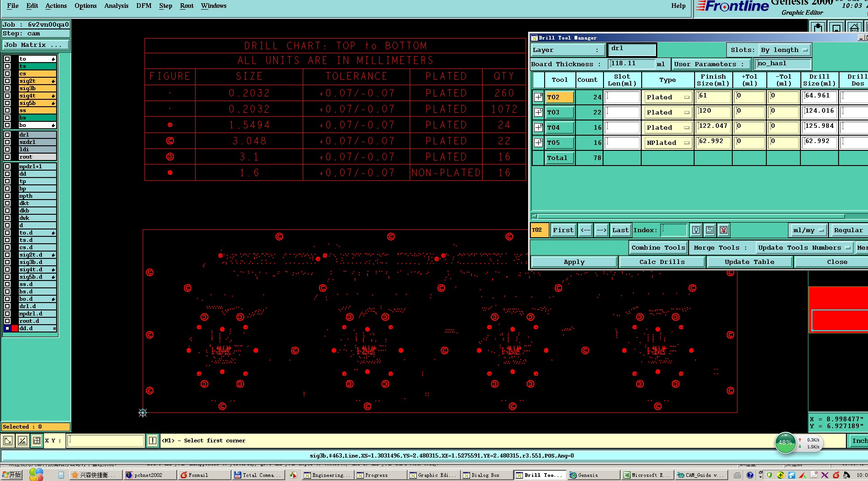Click the grid snap icon left of XY label
The image size is (868, 481).
pos(37,441)
